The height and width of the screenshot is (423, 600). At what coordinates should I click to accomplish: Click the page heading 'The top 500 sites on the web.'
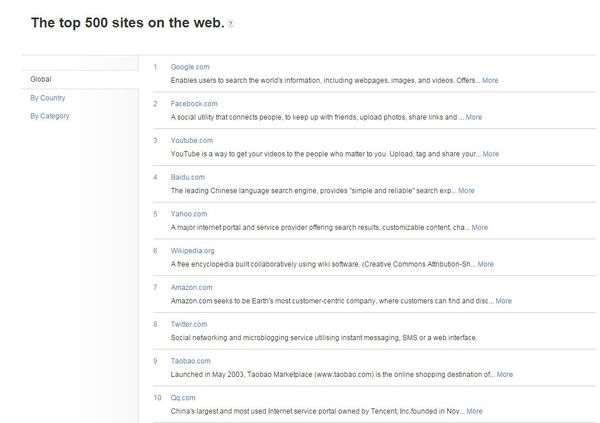click(x=128, y=23)
